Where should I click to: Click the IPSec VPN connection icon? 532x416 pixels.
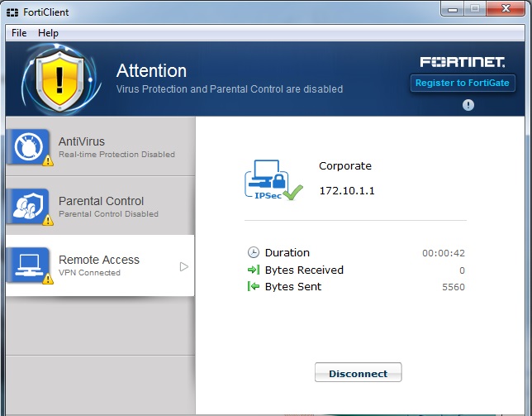[273, 180]
